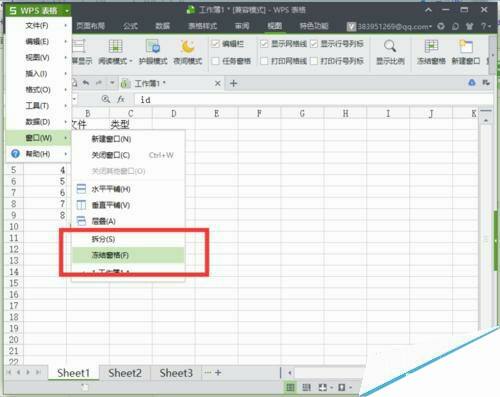
Task: Select 关闭窗口(C) in the submenu
Action: 128,155
